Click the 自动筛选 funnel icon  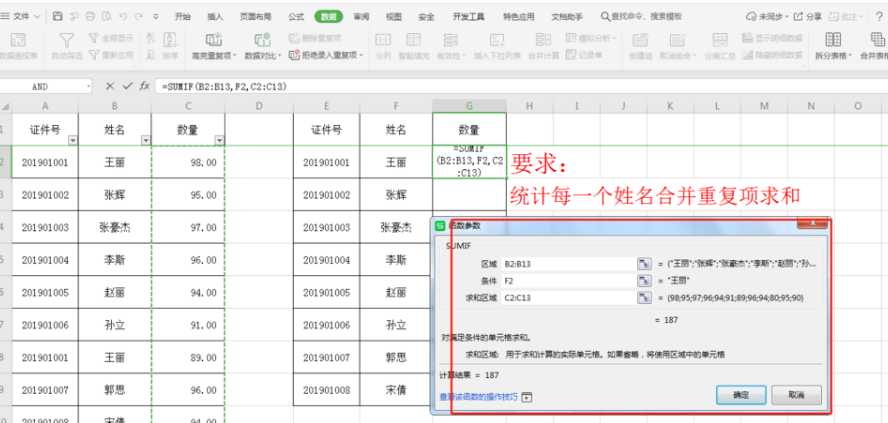(67, 41)
